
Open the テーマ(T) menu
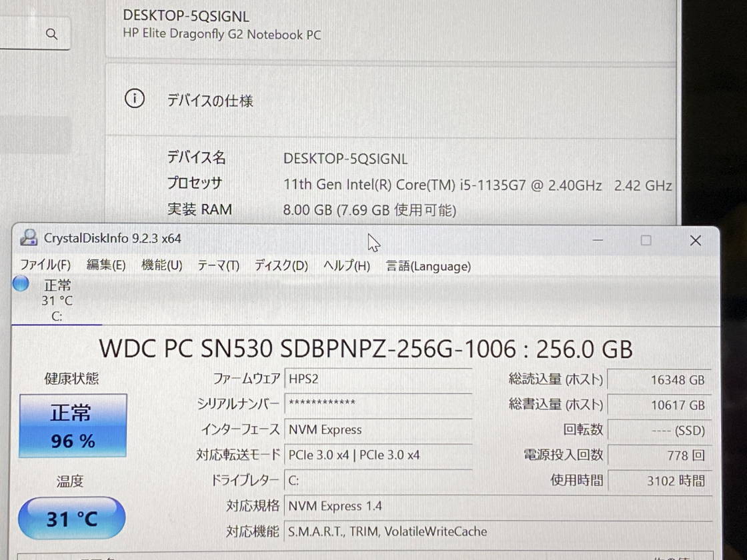(218, 265)
